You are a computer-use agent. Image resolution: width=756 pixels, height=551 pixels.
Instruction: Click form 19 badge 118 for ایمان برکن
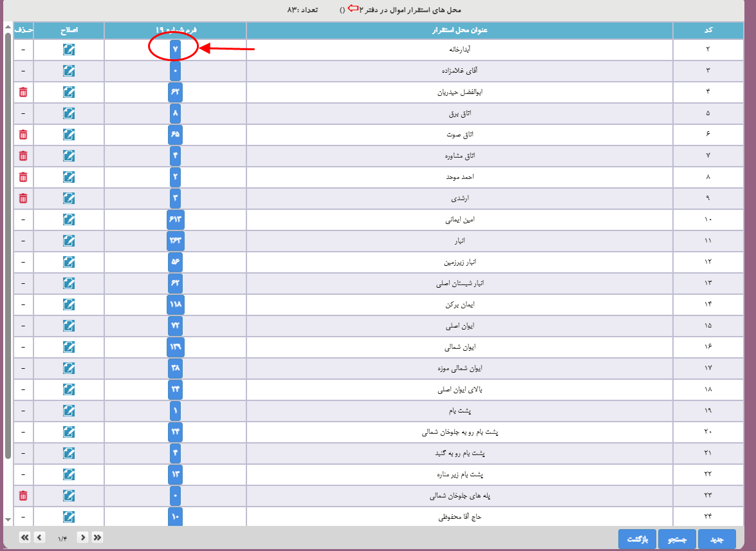(x=175, y=304)
